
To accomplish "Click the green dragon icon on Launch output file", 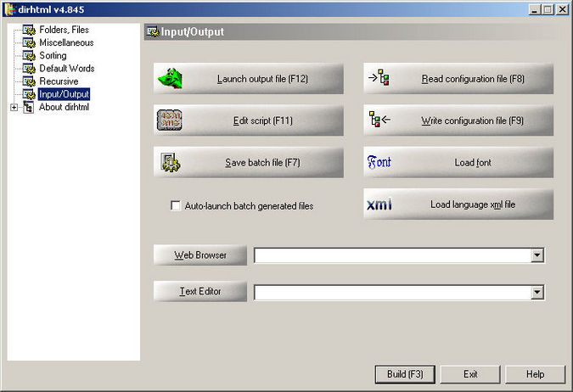I will pos(170,79).
